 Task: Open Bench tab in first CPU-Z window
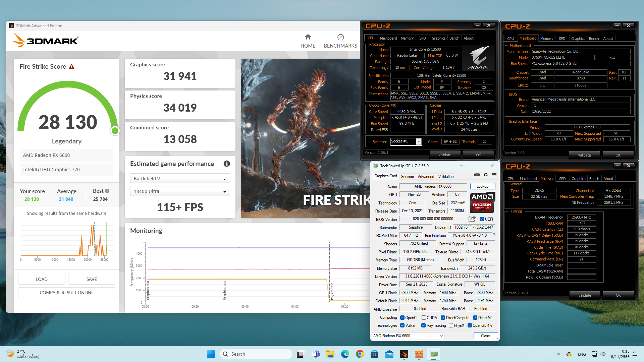pyautogui.click(x=454, y=38)
